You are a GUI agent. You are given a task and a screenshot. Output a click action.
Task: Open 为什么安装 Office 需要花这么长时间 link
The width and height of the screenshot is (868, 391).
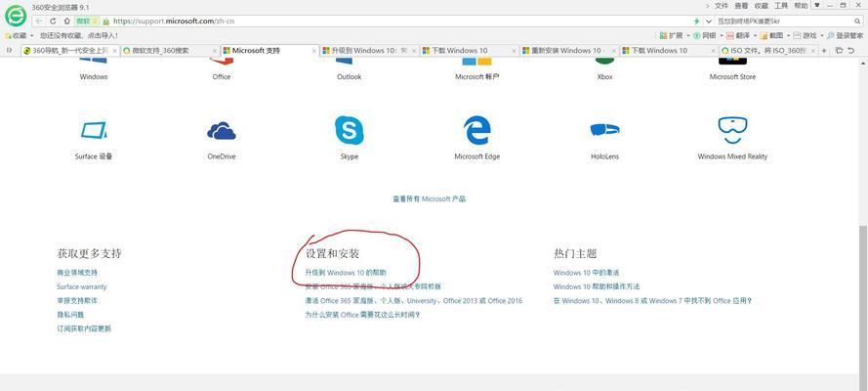tap(362, 315)
